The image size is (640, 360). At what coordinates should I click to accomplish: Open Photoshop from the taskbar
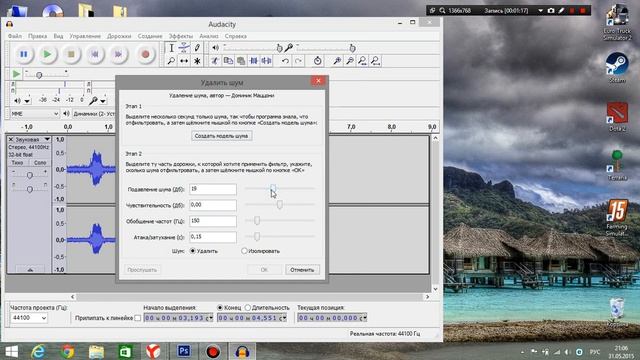click(184, 351)
